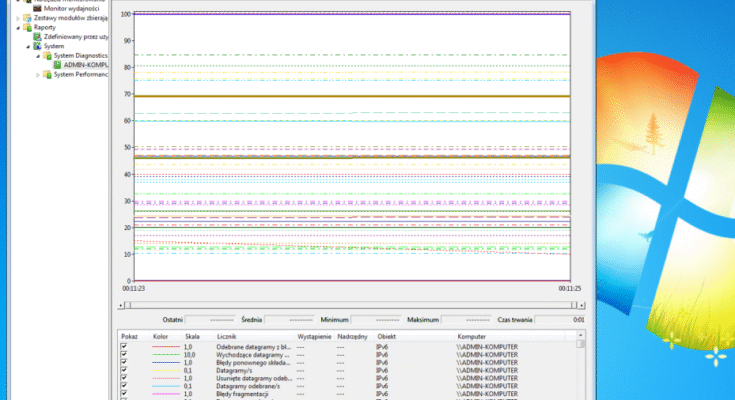
Task: Click the System Performance folder icon
Action: coord(46,74)
